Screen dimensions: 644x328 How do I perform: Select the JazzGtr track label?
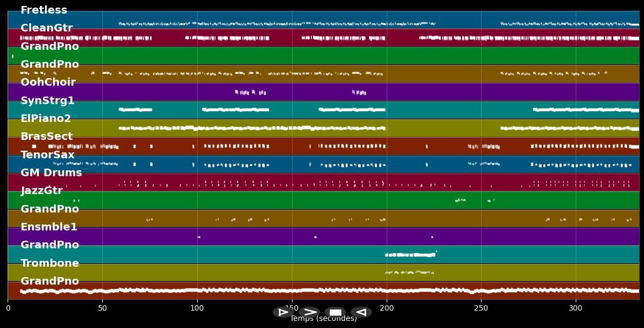click(42, 191)
